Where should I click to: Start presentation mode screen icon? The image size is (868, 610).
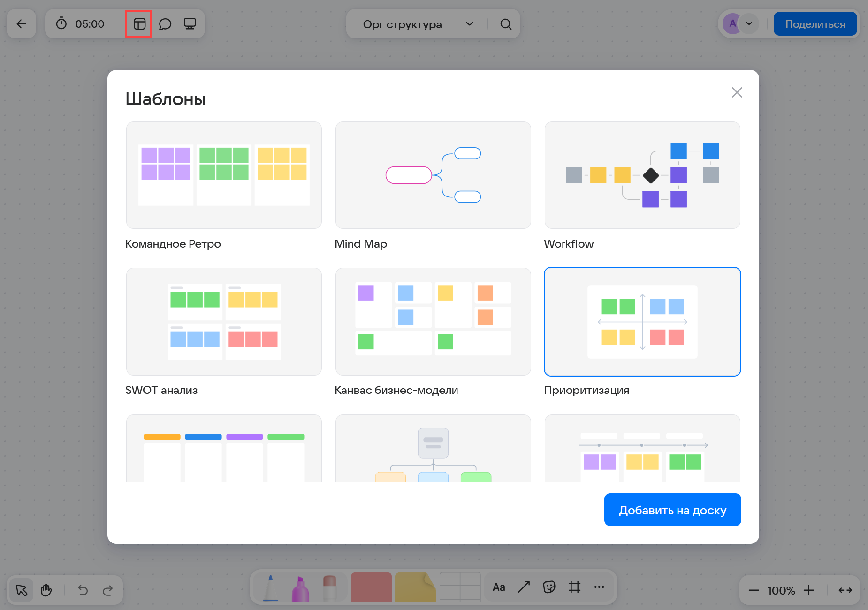pos(190,24)
